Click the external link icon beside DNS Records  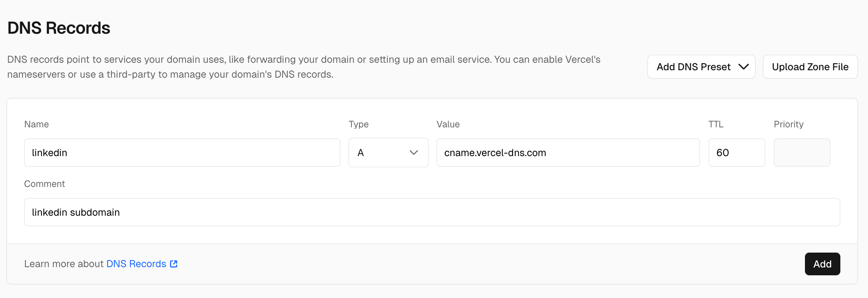[x=173, y=264]
